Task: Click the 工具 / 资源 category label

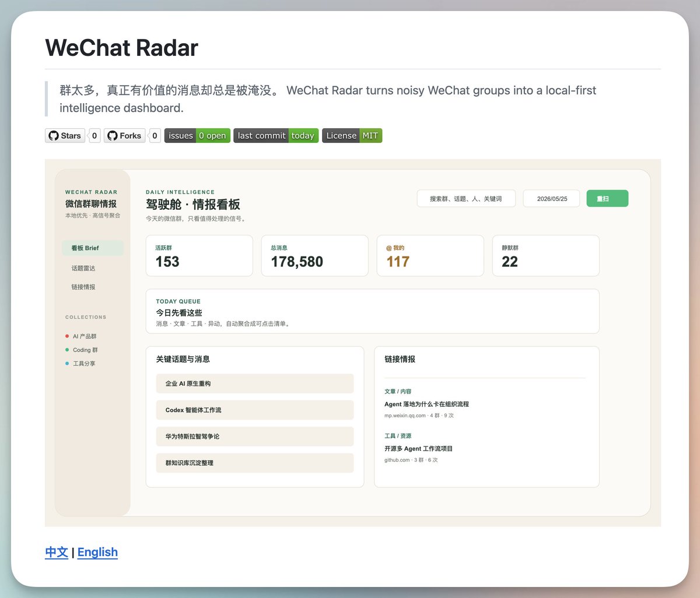Action: point(398,435)
